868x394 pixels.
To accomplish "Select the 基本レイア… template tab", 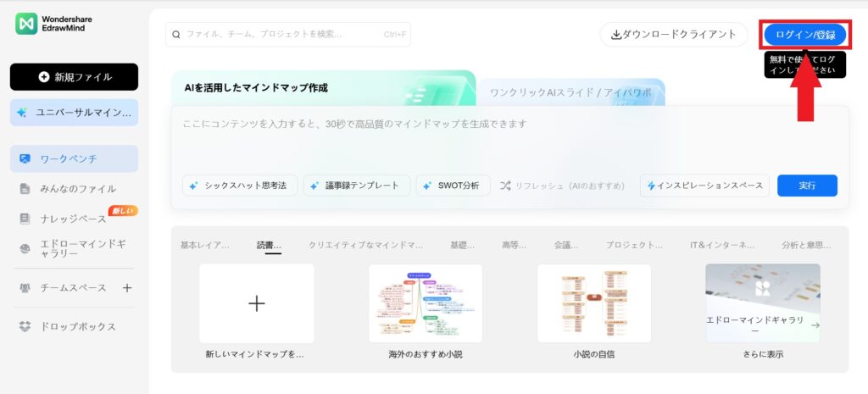I will pos(204,245).
